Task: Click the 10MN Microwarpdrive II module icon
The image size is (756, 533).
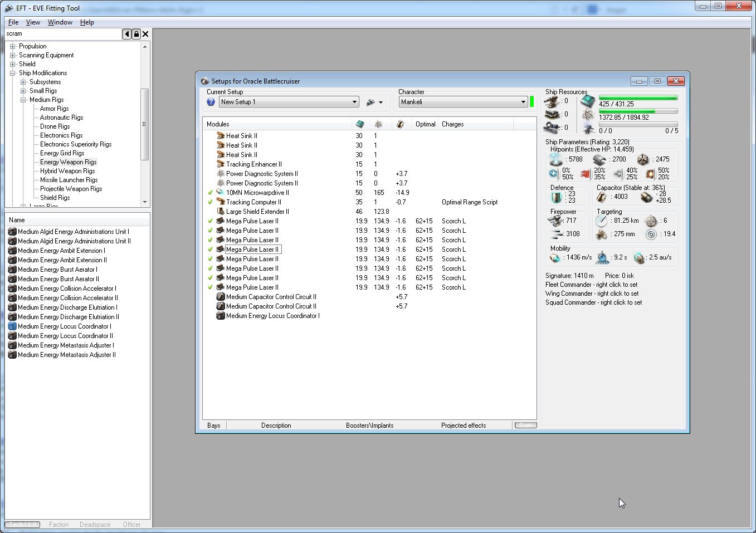Action: (221, 193)
